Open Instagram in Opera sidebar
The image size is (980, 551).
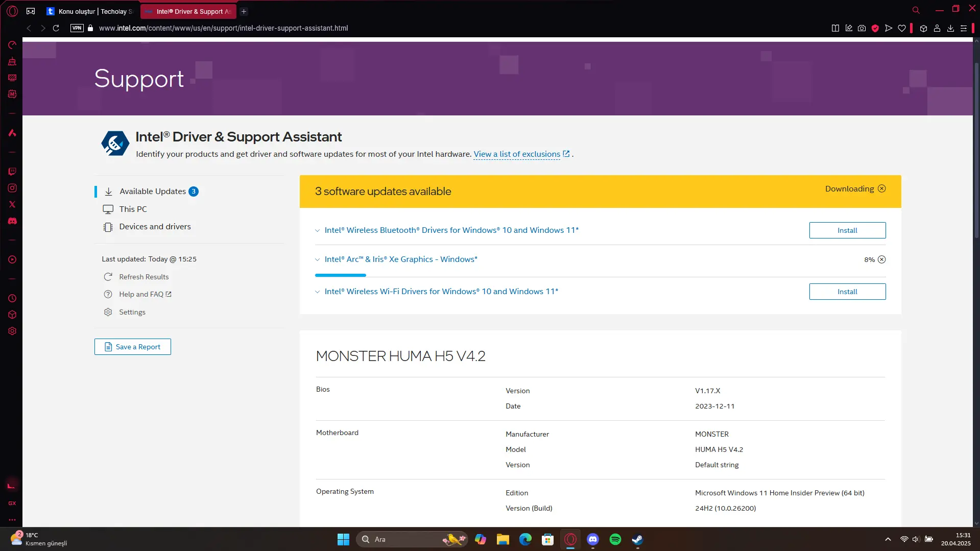(12, 188)
